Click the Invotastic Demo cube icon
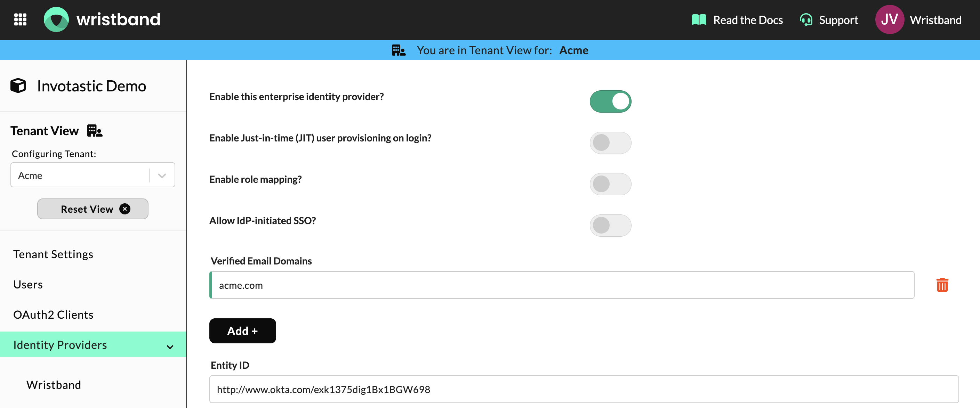Screen dimensions: 980x408 (x=18, y=86)
